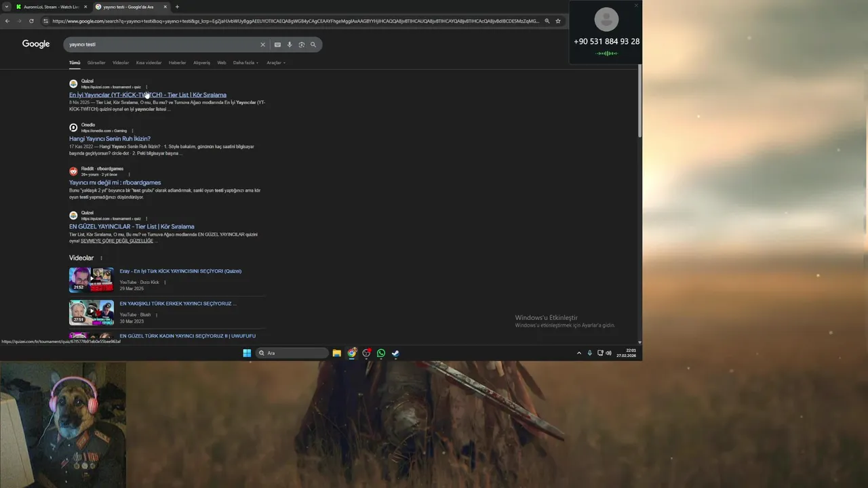Viewport: 868px width, 488px height.
Task: Open WhatsApp from the taskbar
Action: click(x=381, y=353)
